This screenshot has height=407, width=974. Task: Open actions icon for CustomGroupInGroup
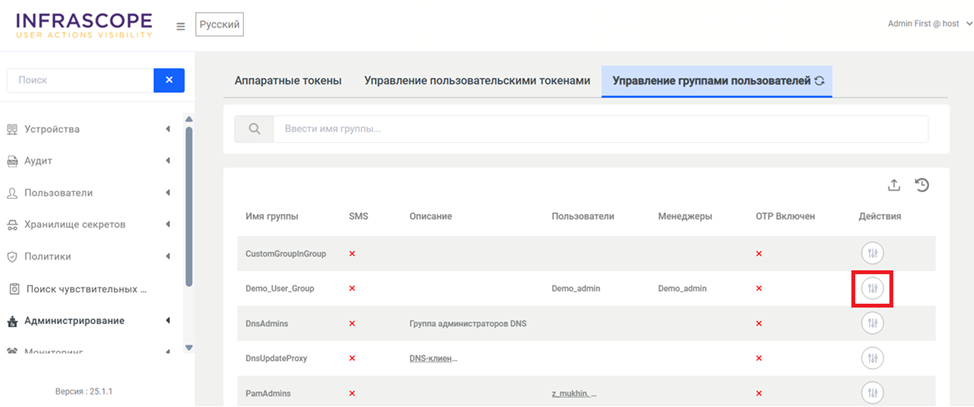(872, 254)
